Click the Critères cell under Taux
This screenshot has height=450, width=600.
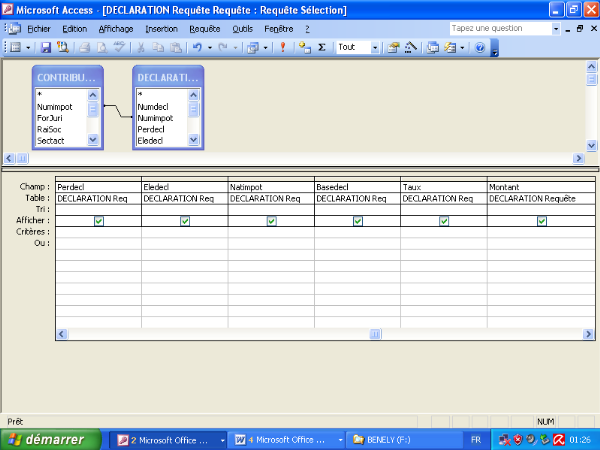[x=443, y=232]
